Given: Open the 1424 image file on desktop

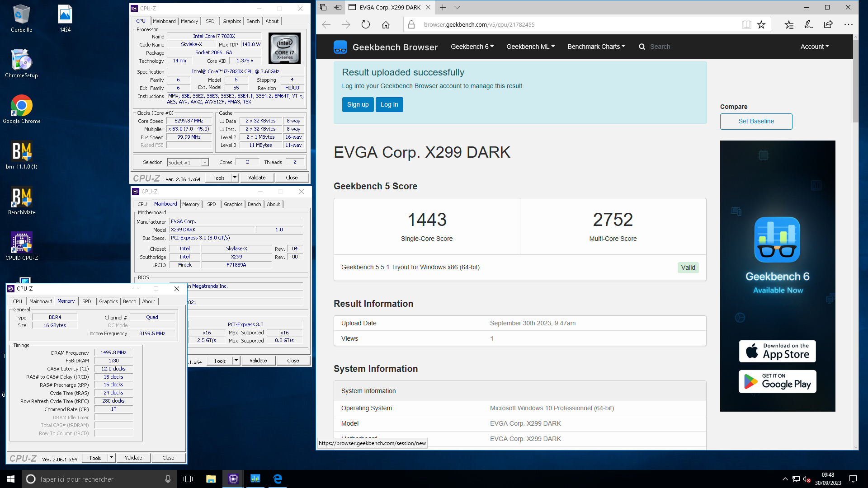Looking at the screenshot, I should pos(65,18).
